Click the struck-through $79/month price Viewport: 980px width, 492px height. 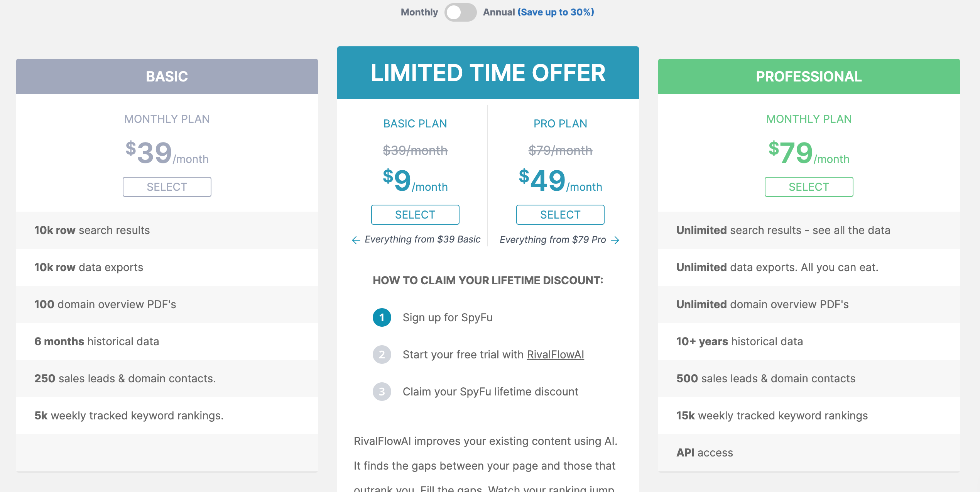[560, 150]
